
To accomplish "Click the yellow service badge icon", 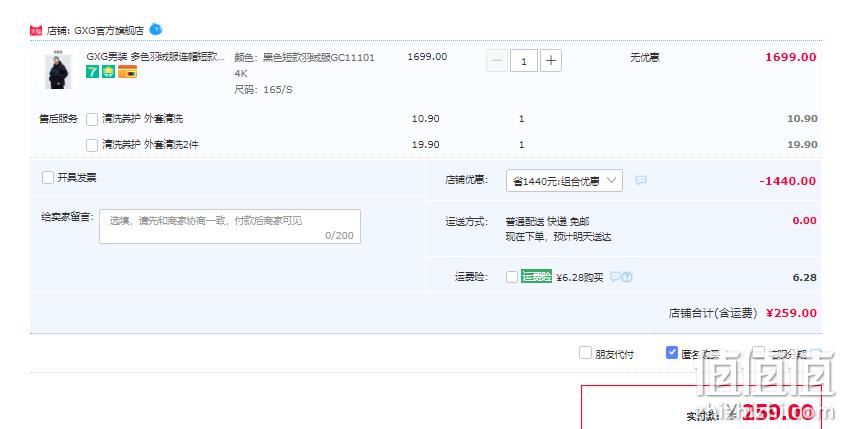I will pos(108,71).
